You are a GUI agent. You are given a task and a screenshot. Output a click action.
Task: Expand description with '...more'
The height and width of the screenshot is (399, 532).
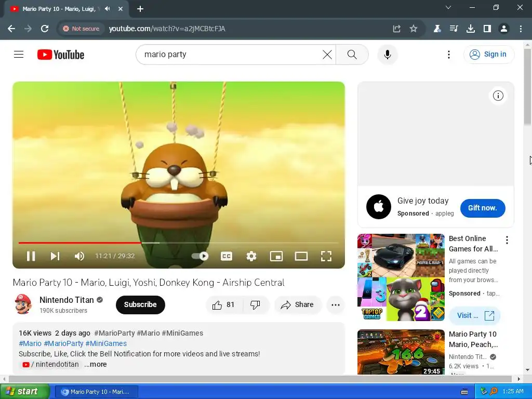click(x=96, y=364)
